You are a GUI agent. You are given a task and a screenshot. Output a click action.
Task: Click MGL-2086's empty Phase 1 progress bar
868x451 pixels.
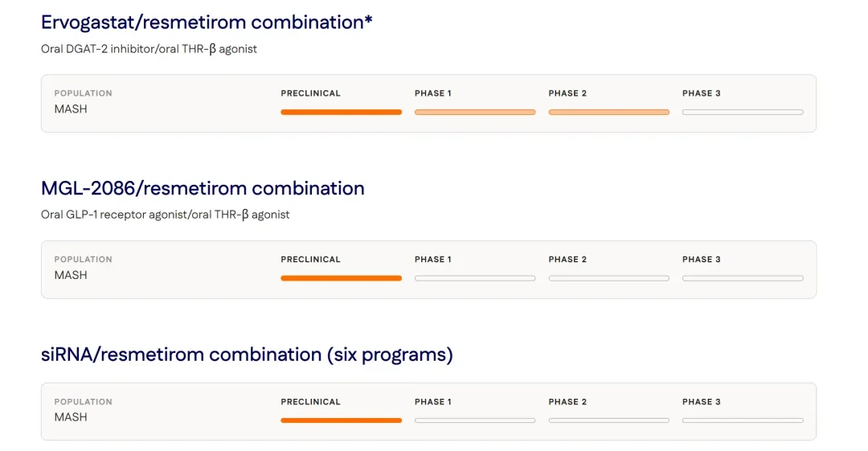point(475,278)
